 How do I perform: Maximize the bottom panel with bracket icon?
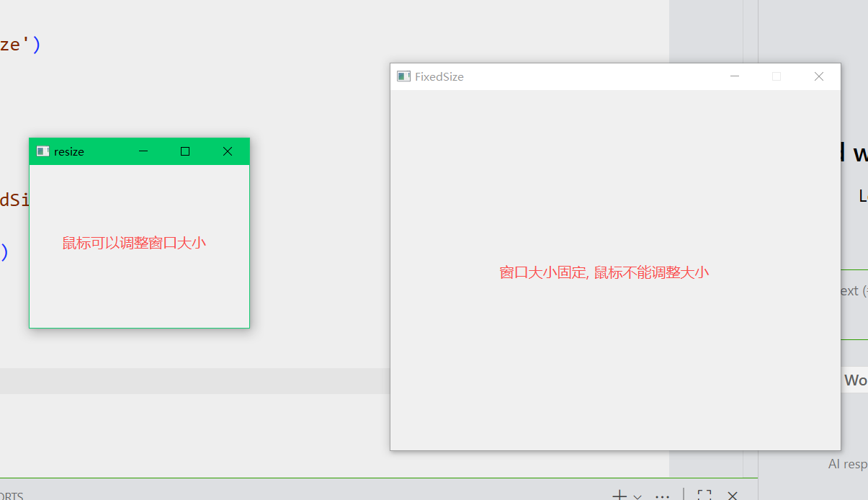[x=704, y=496]
